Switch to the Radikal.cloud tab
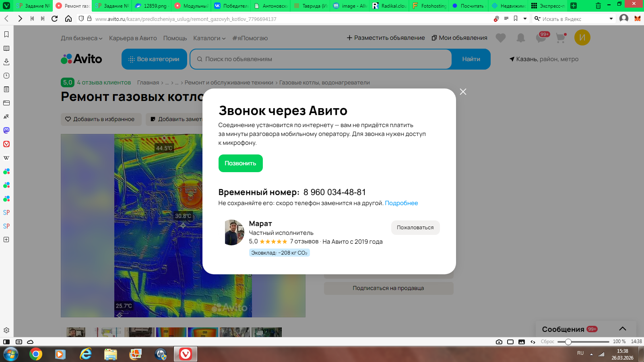 (x=390, y=6)
